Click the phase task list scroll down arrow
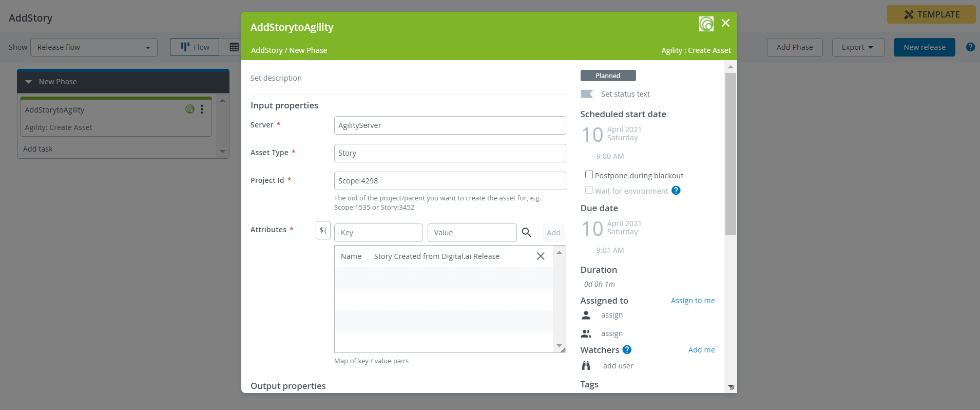This screenshot has height=410, width=980. tap(222, 151)
